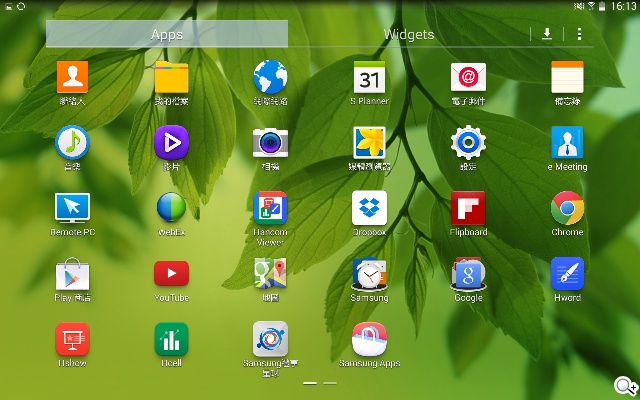The image size is (640, 400).
Task: Launch the Hword app
Action: point(567,273)
